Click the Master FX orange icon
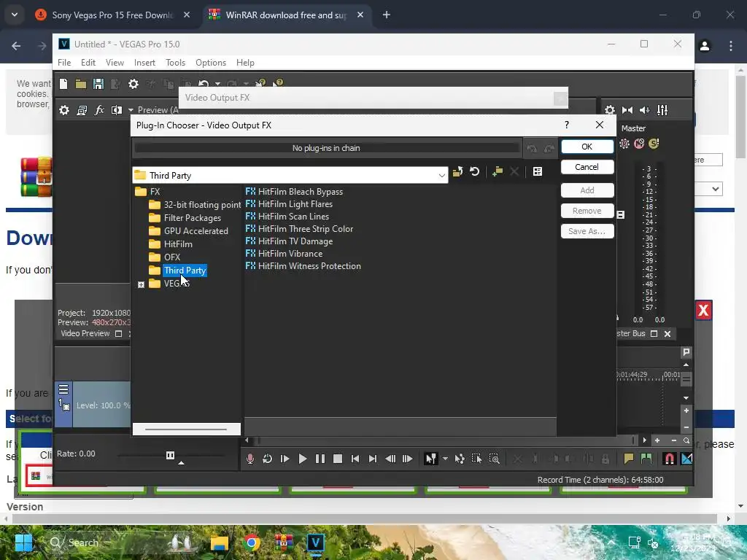 pyautogui.click(x=624, y=144)
